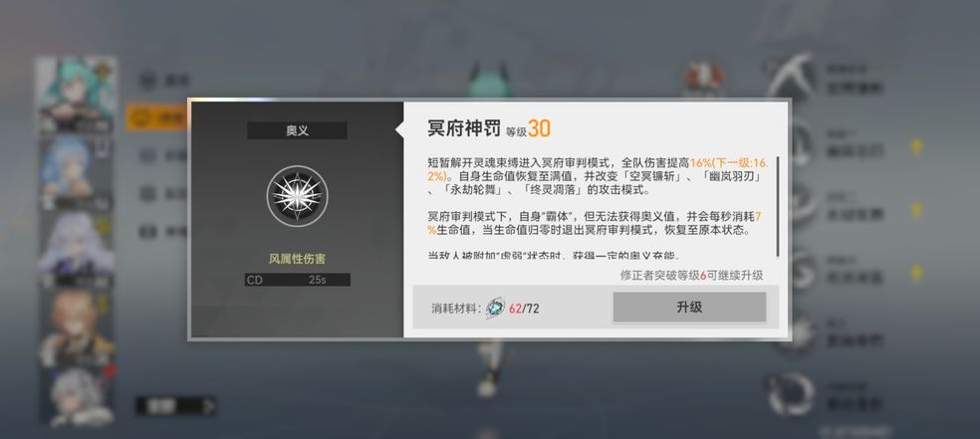Click the 升级 upgrade button
Viewport: 980px width, 439px height.
[x=689, y=307]
